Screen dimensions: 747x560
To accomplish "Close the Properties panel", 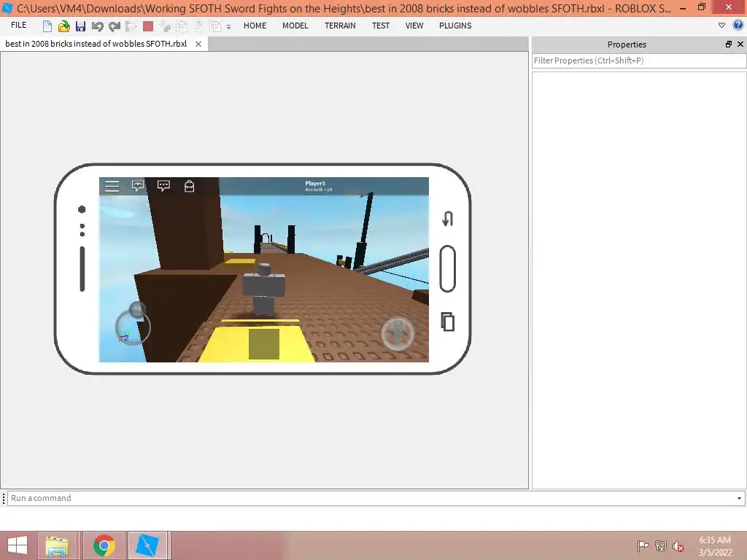I will point(740,44).
